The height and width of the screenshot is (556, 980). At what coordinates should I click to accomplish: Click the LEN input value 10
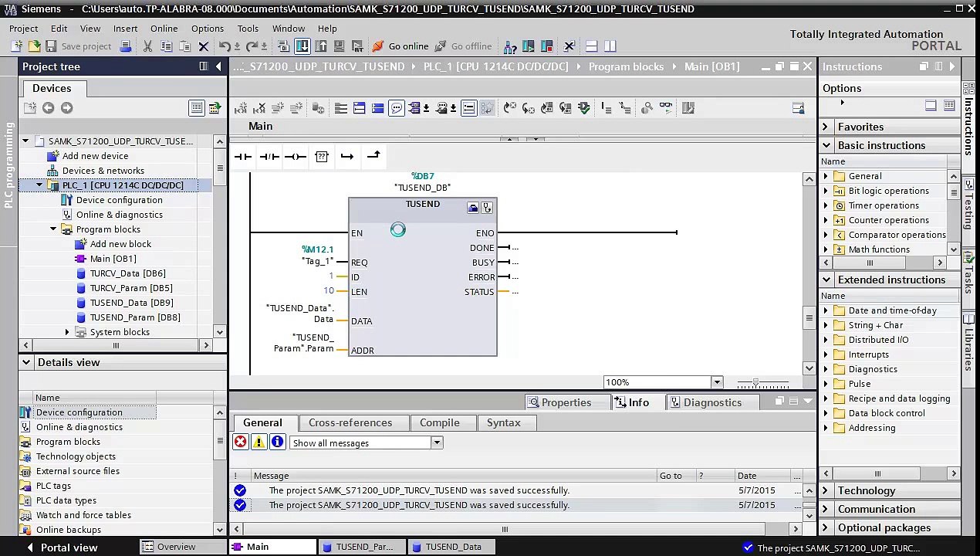tap(329, 291)
